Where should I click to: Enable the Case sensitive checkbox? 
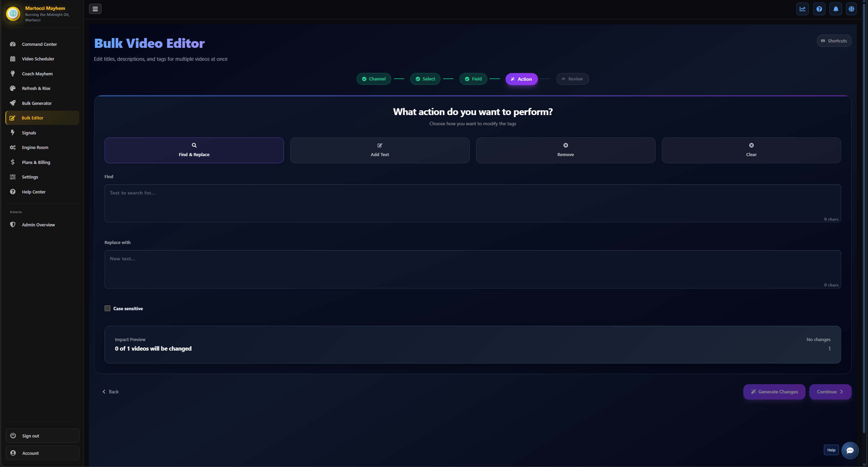pyautogui.click(x=107, y=308)
